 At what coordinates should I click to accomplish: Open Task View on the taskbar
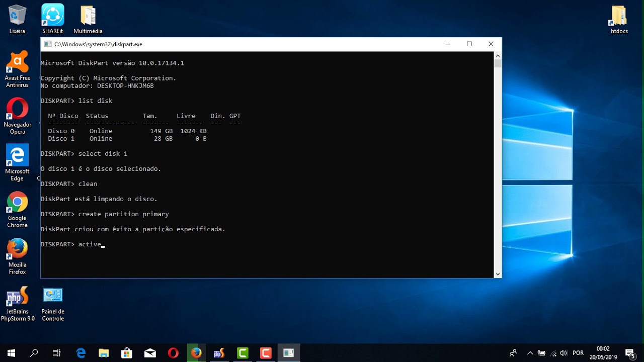pos(56,353)
